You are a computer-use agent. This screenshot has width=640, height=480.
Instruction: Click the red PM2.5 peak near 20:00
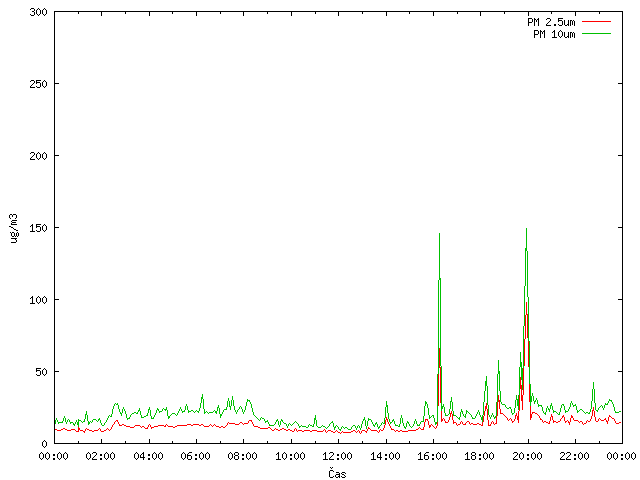click(x=527, y=303)
